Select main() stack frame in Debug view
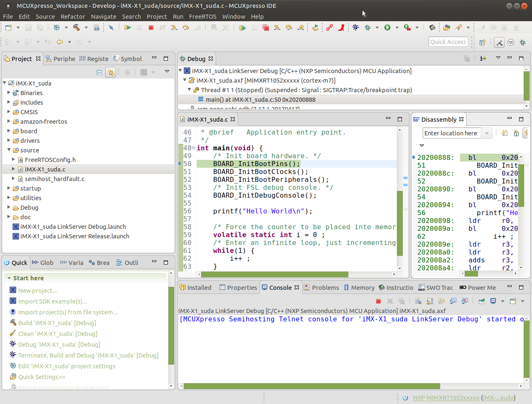This screenshot has width=532, height=404. click(x=261, y=100)
